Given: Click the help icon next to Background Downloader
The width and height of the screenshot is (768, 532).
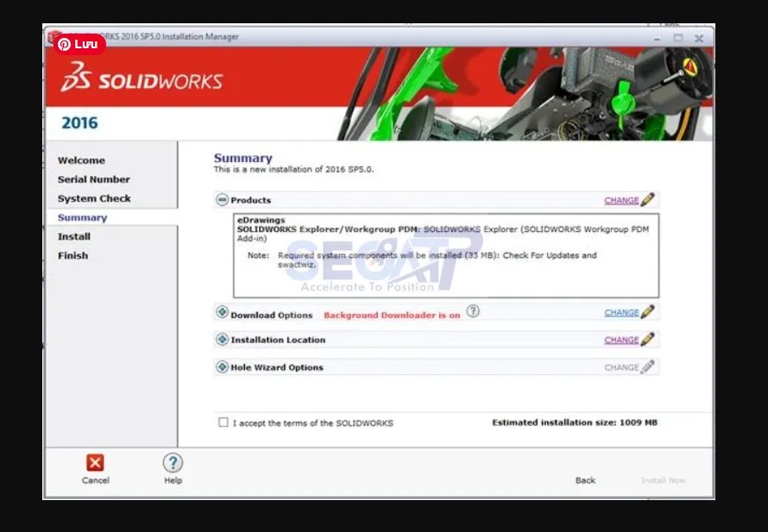Looking at the screenshot, I should coord(472,312).
